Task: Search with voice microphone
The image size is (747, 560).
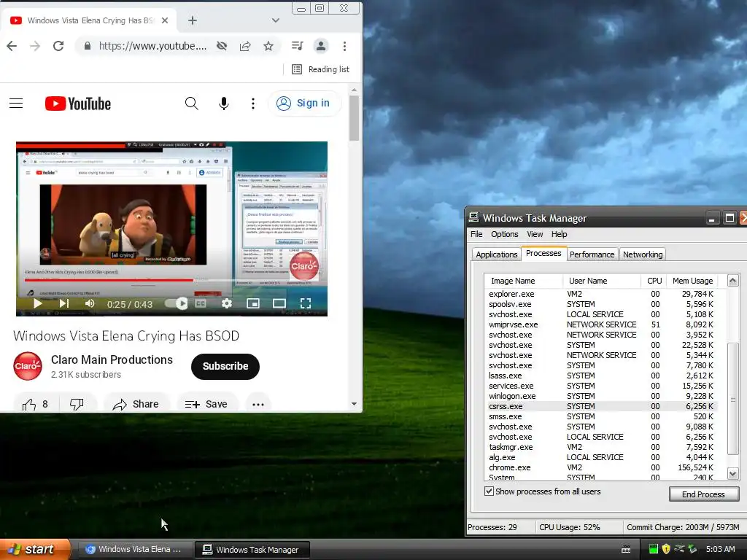Action: 223,104
